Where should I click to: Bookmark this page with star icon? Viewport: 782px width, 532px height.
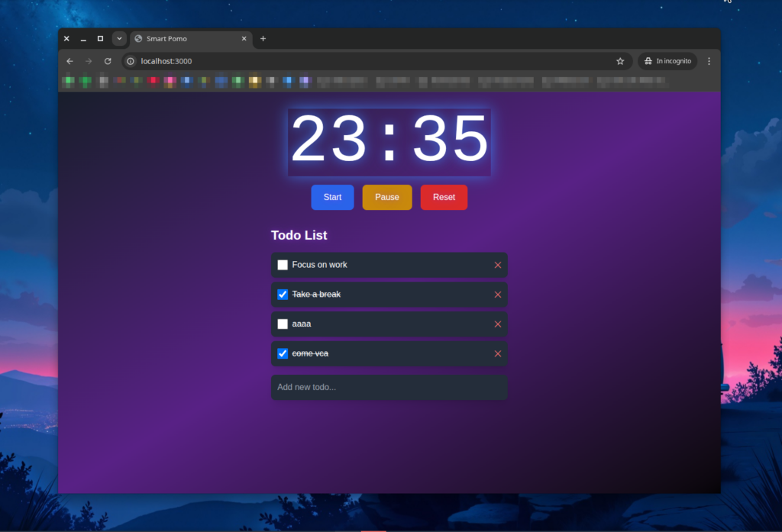(x=620, y=61)
